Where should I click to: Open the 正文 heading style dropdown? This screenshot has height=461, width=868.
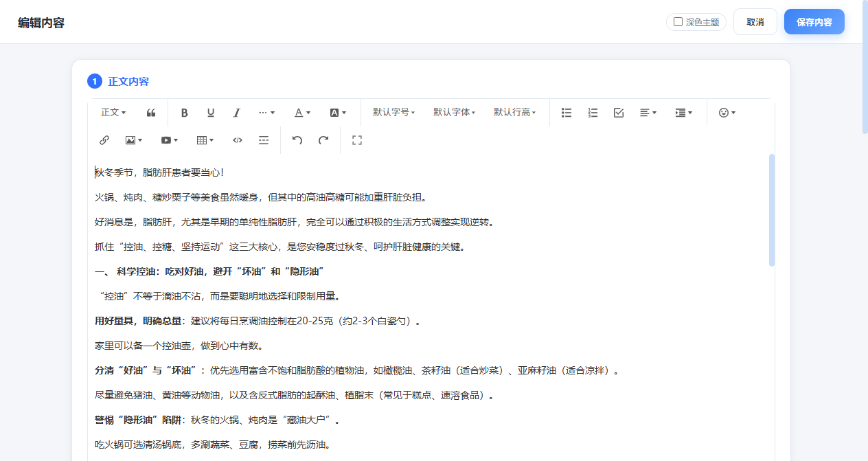click(x=113, y=113)
